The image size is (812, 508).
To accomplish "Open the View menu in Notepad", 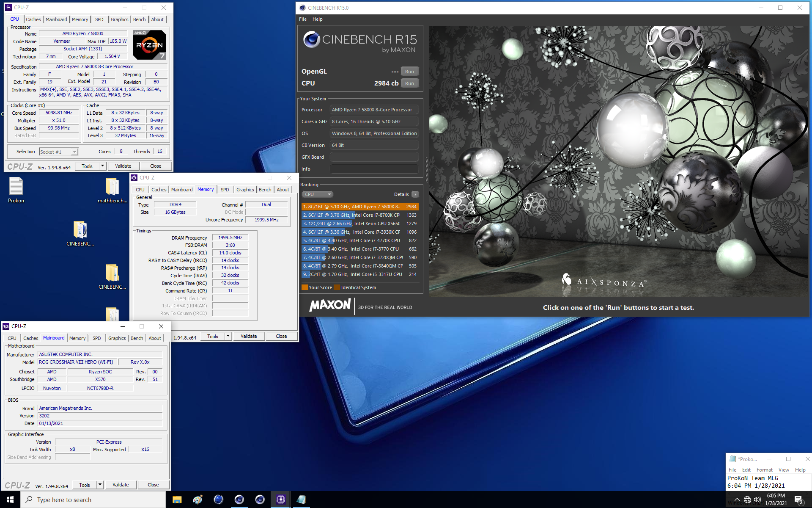I will 784,470.
